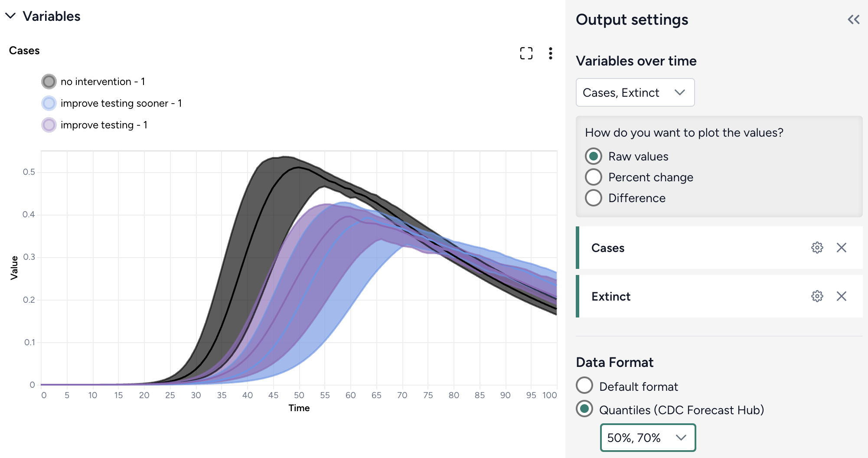The height and width of the screenshot is (458, 868).
Task: Click the Extinct variable row
Action: point(694,296)
